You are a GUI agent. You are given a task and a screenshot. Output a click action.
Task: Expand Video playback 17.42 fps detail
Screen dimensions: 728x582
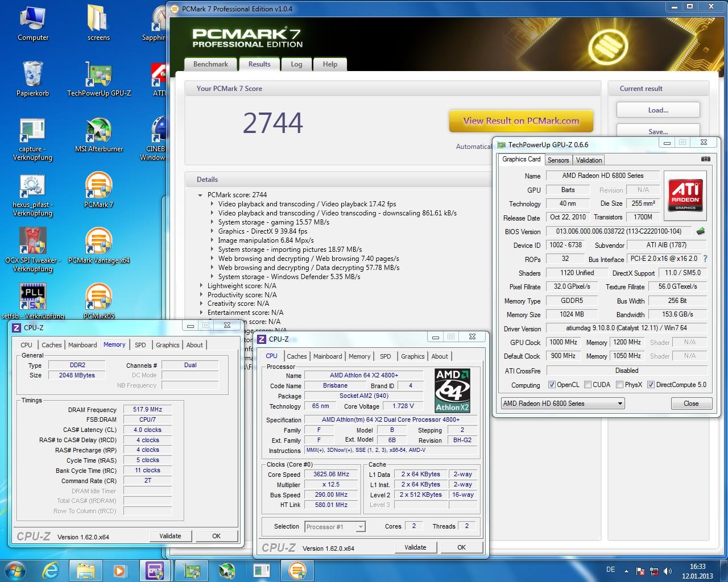click(212, 204)
